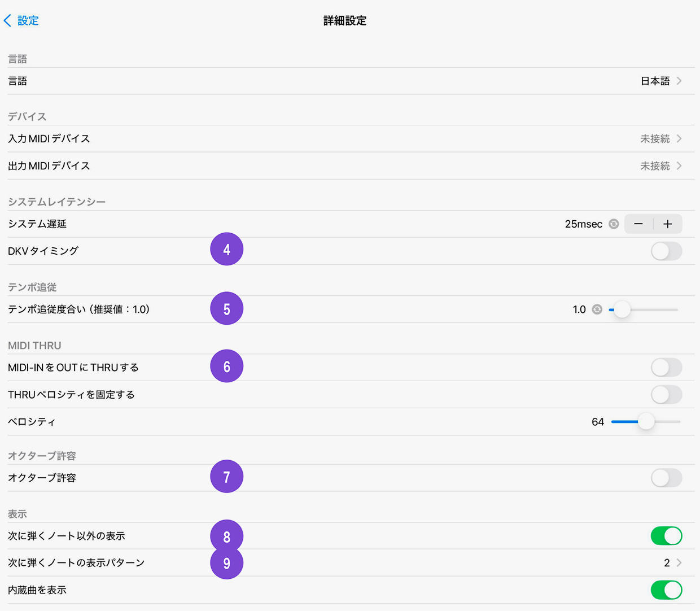Adjust the ベロシティ slider set to 64

pos(646,421)
